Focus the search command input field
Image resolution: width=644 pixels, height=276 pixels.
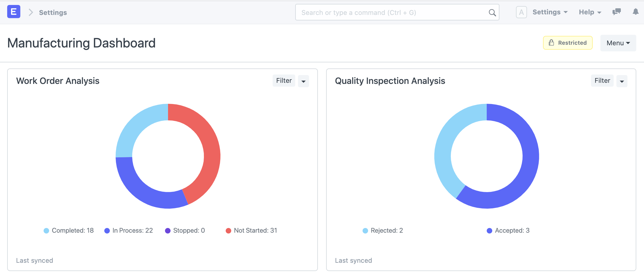[x=397, y=12]
